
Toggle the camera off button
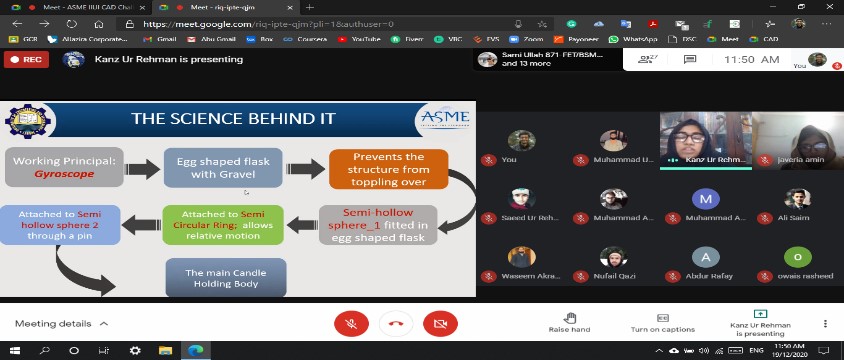440,324
